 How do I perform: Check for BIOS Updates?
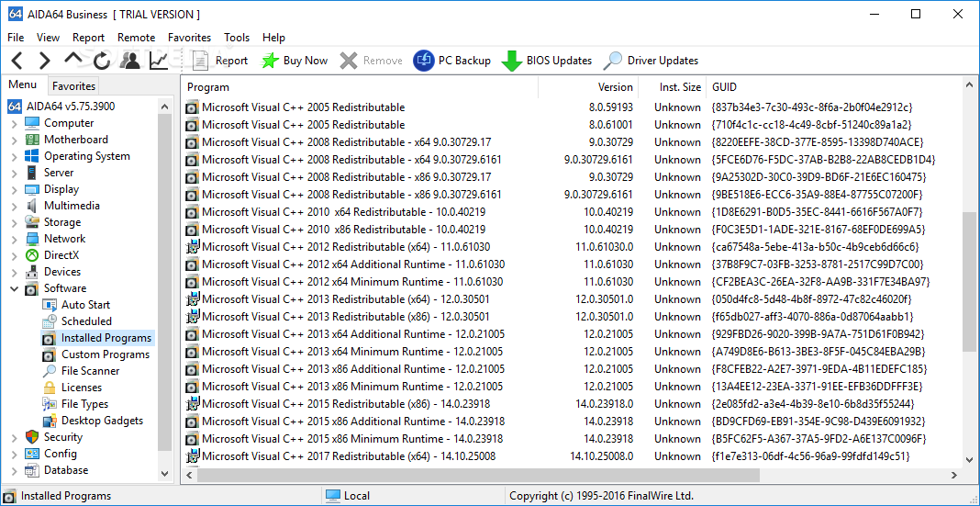pos(547,61)
